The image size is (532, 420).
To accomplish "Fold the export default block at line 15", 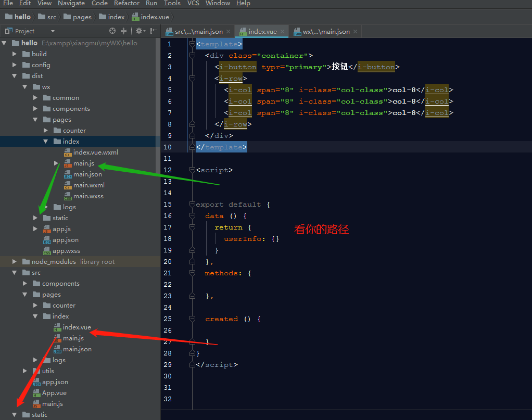I will tap(192, 204).
